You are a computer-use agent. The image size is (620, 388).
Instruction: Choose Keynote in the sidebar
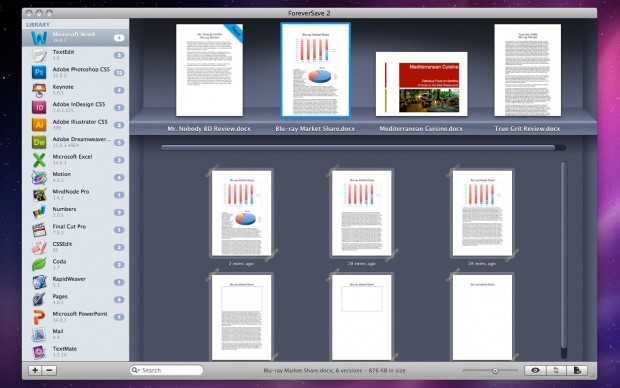[x=76, y=90]
